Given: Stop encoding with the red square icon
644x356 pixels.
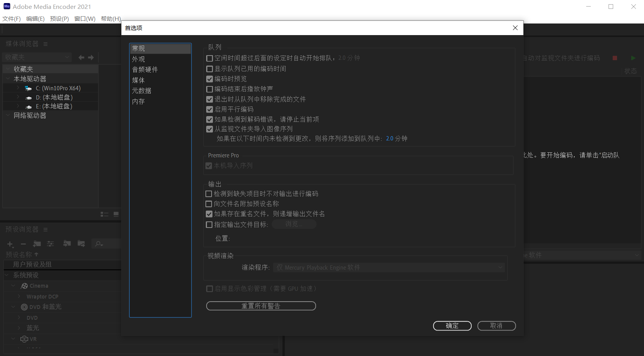Looking at the screenshot, I should [x=615, y=58].
